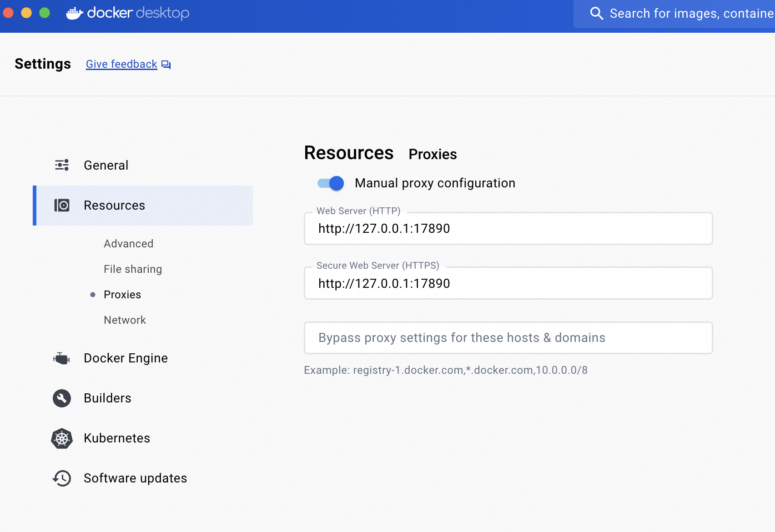
Task: Open the Give feedback link
Action: [121, 64]
